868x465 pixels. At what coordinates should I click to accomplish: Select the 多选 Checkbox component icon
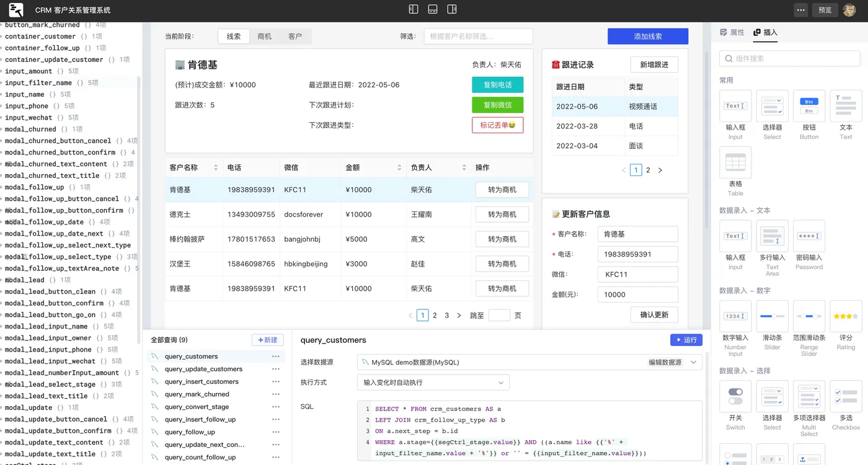point(846,396)
